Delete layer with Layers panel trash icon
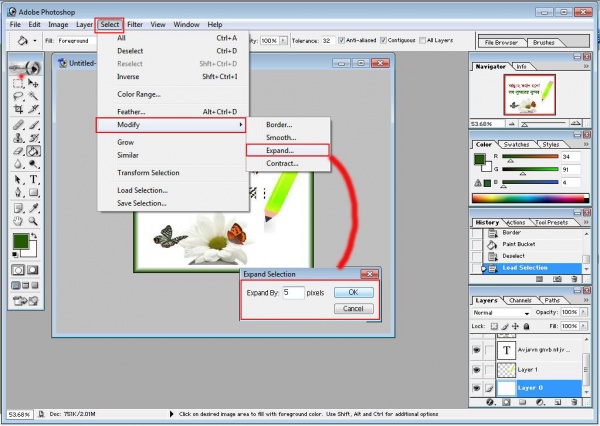 pyautogui.click(x=574, y=402)
